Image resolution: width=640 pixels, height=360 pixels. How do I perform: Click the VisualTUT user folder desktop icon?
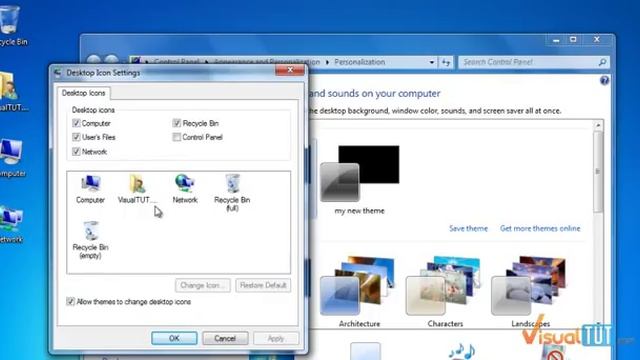(11, 91)
